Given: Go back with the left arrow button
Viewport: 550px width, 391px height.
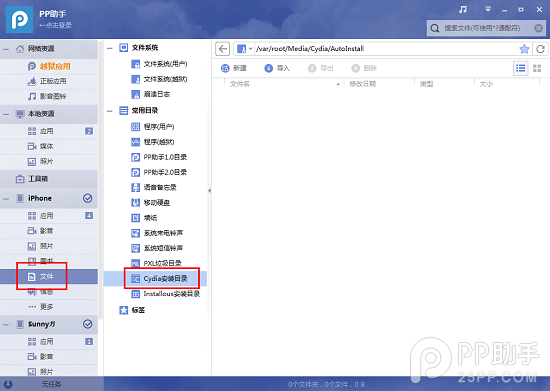Looking at the screenshot, I should (x=222, y=49).
